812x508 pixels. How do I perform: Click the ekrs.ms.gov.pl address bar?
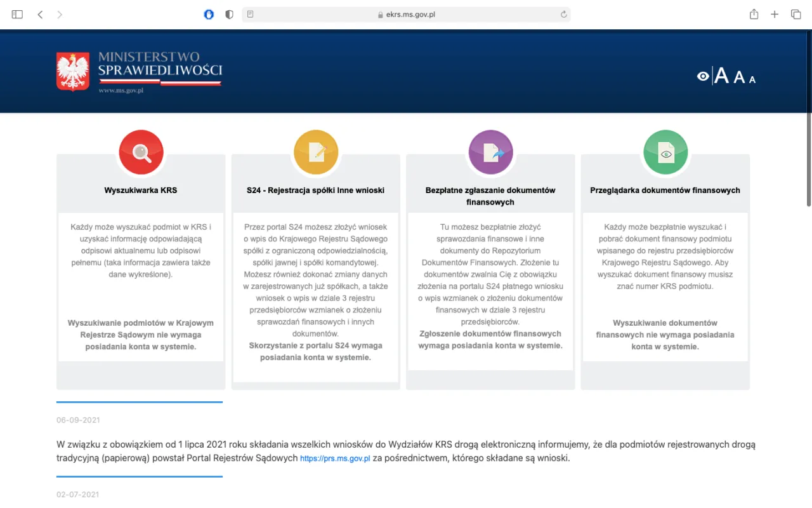406,14
